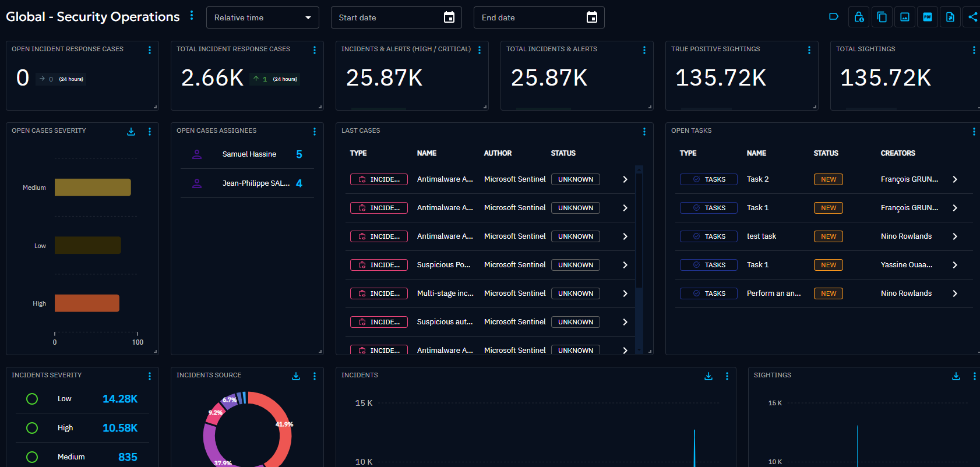Open the Relative time dropdown
The image size is (980, 467).
coord(263,17)
